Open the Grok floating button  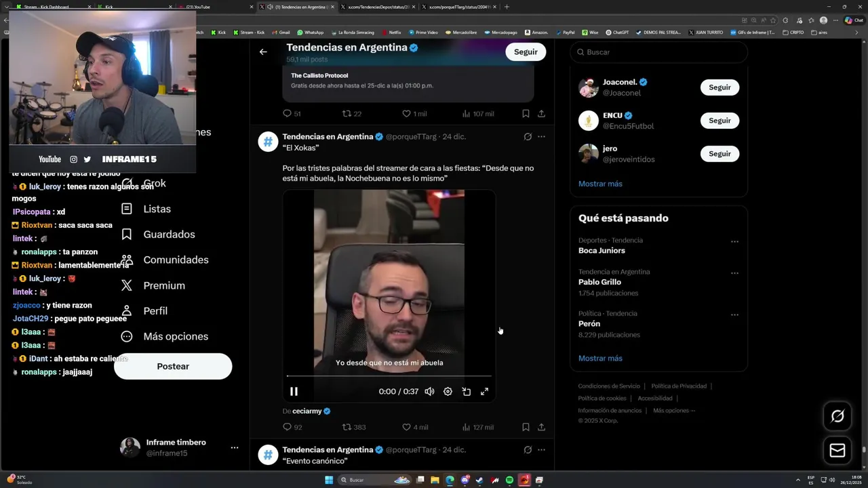837,416
